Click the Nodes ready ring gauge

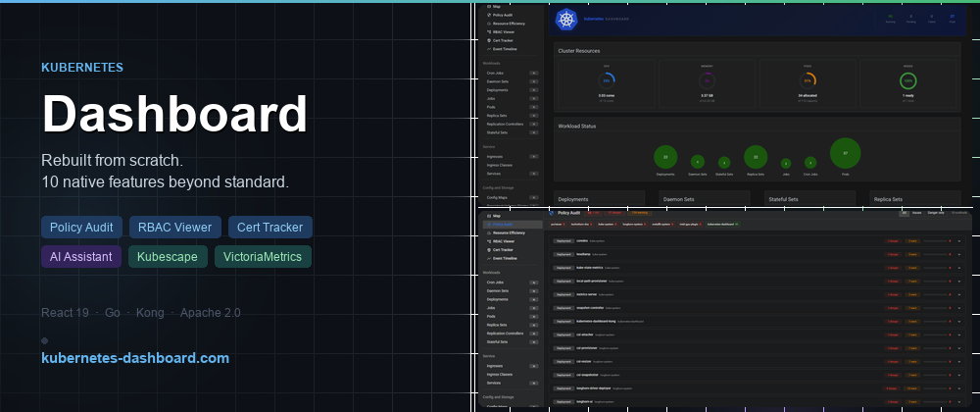[x=908, y=80]
